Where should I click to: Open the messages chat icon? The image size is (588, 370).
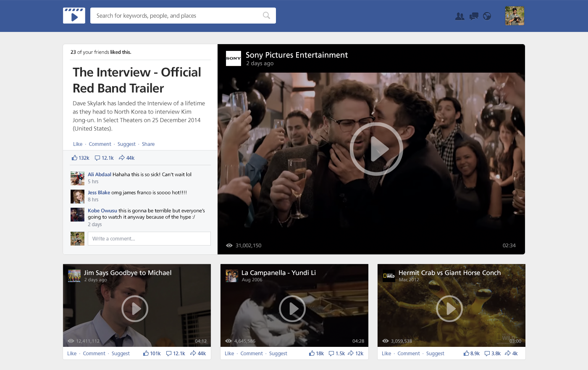point(474,16)
